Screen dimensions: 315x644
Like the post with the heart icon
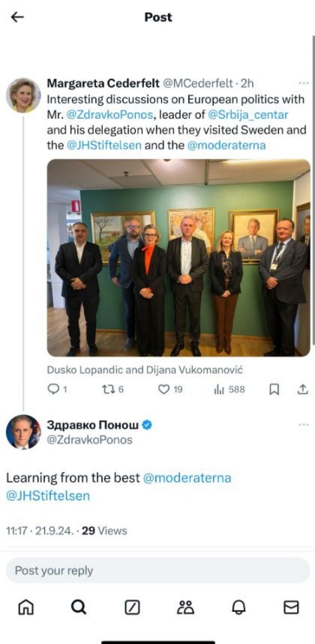click(164, 389)
